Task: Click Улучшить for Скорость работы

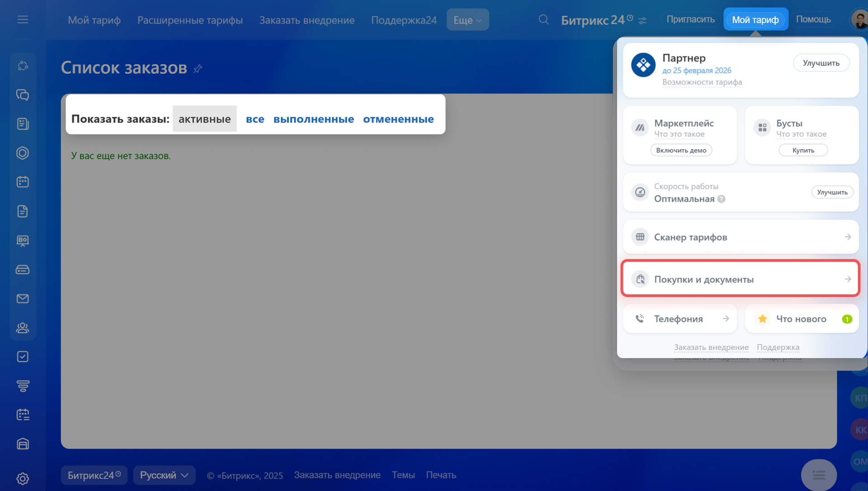Action: (x=832, y=192)
